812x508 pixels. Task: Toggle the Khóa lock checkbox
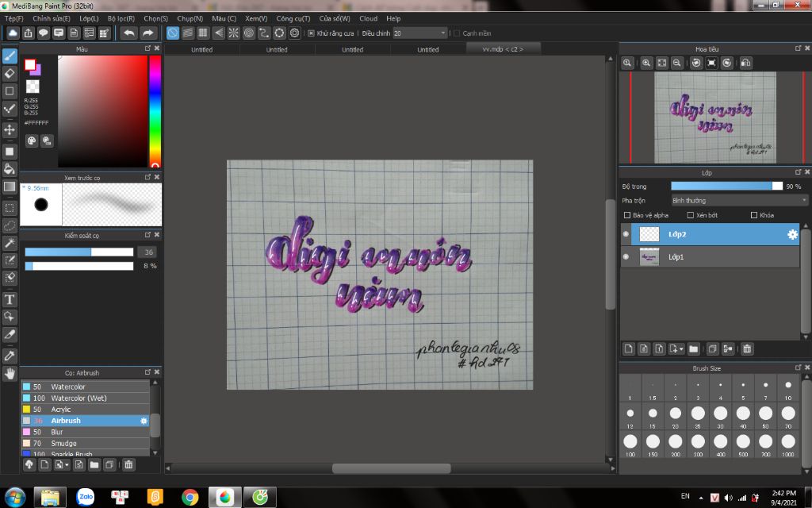[753, 215]
